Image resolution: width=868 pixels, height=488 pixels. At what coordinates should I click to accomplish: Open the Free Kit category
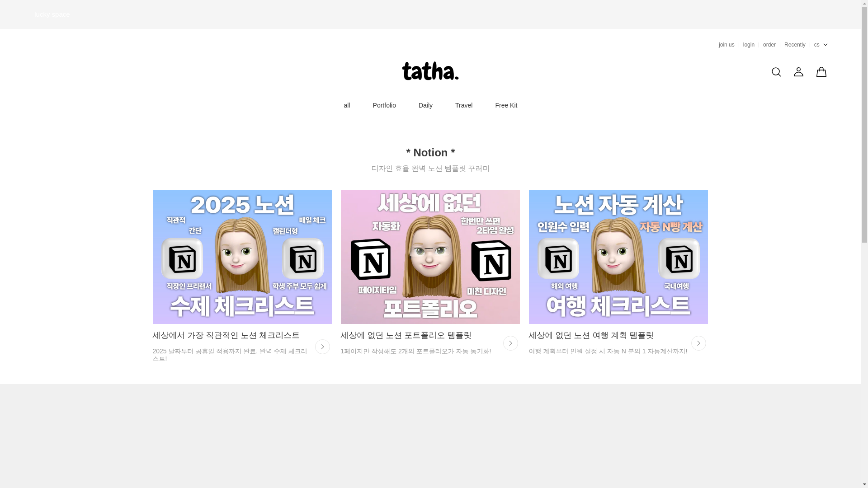tap(506, 105)
